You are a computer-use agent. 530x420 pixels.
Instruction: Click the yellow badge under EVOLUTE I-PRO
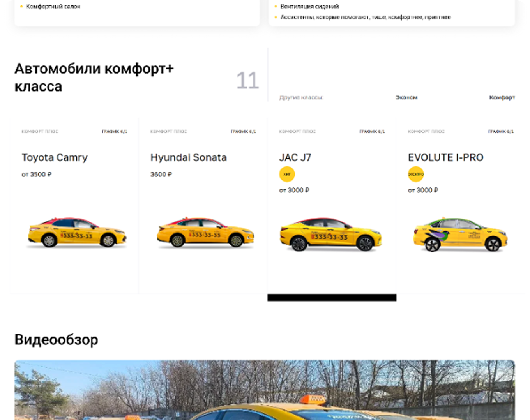pos(416,174)
